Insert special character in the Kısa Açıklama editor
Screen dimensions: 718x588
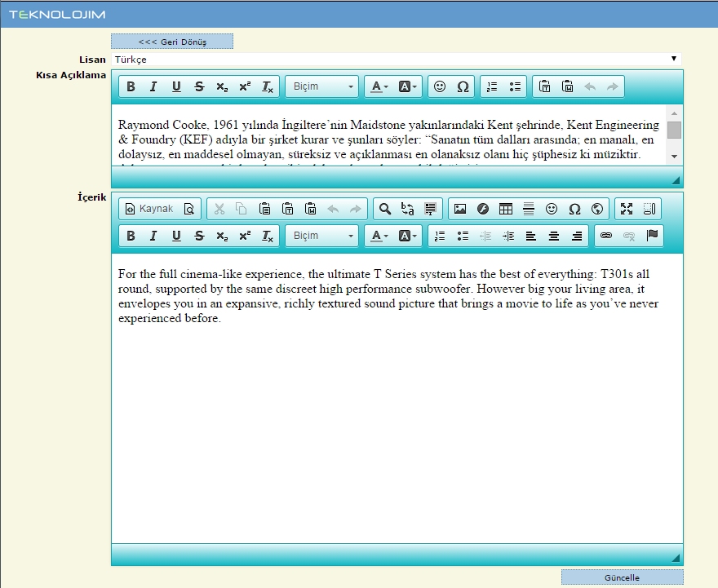463,86
